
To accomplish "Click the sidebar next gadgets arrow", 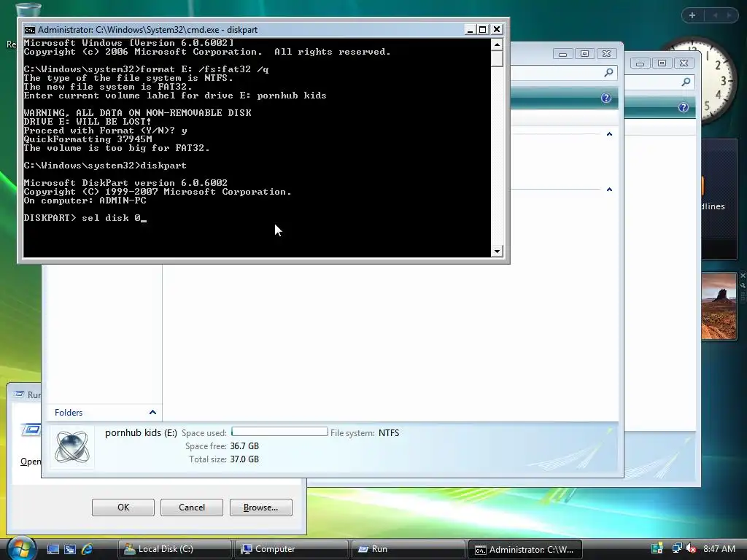I will coord(729,15).
